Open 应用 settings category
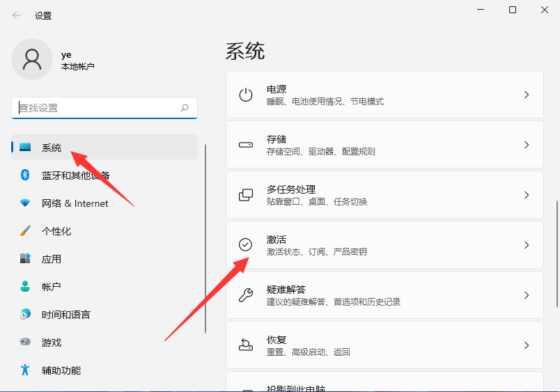The width and height of the screenshot is (560, 392). coord(104,258)
